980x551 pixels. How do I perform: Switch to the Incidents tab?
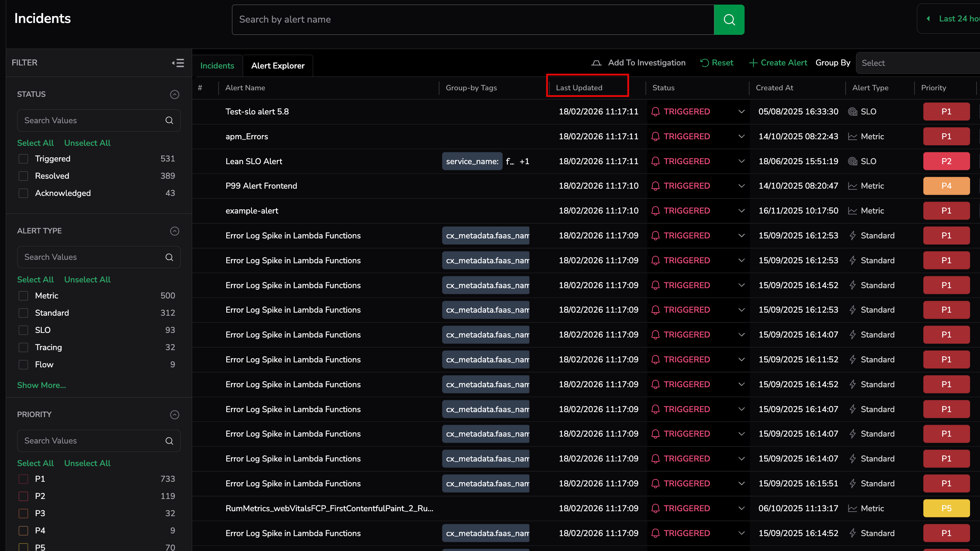[217, 66]
